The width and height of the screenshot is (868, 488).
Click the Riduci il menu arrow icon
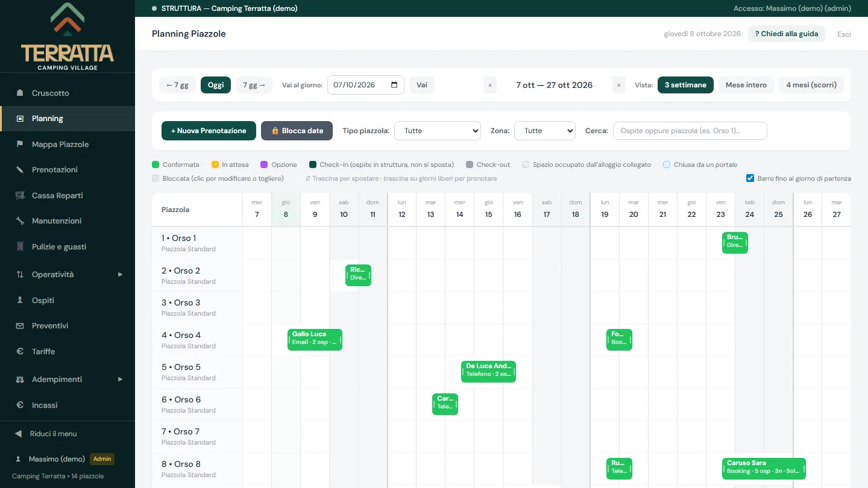(x=18, y=434)
